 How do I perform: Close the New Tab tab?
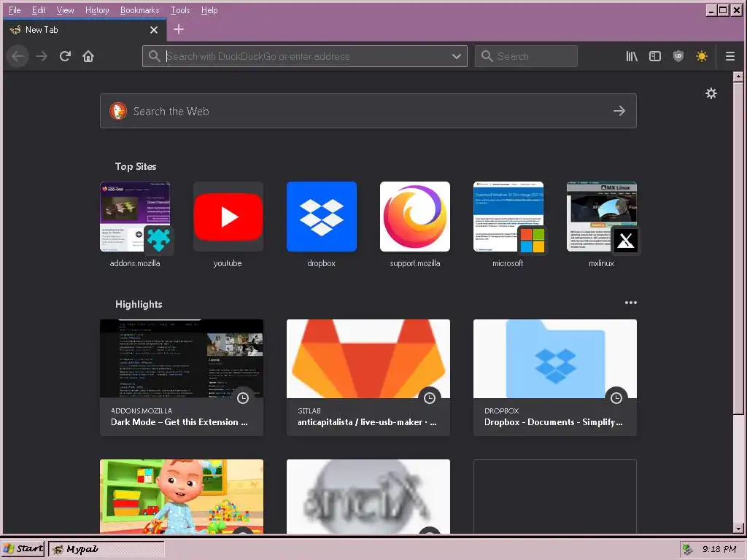pos(153,30)
